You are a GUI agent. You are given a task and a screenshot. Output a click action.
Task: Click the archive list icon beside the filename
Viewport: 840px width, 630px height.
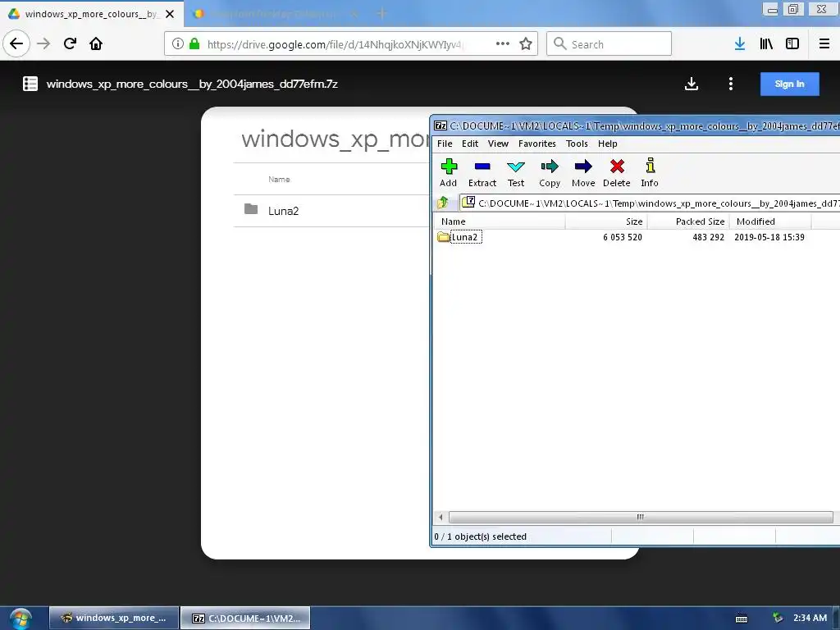(x=30, y=84)
